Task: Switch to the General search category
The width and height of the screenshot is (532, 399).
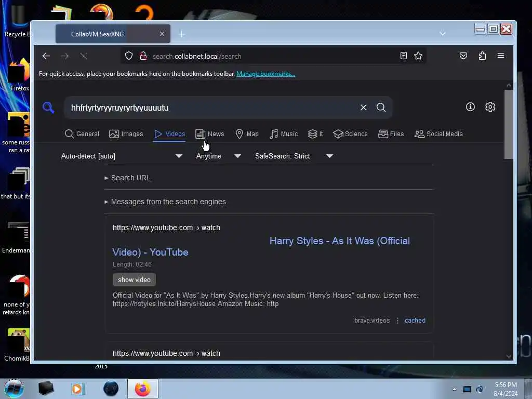Action: (82, 134)
